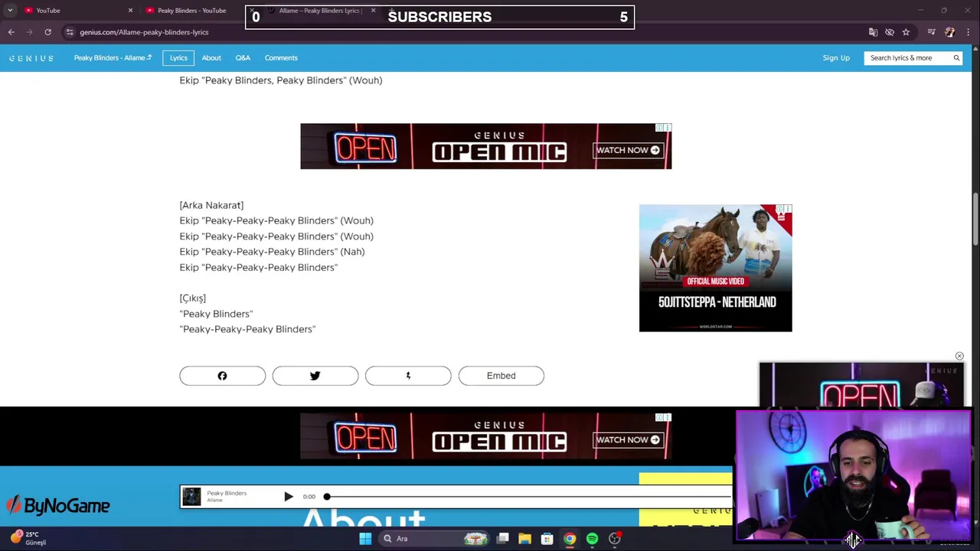This screenshot has height=551, width=980.
Task: Click the [Arka Nakarat] section label
Action: 211,205
